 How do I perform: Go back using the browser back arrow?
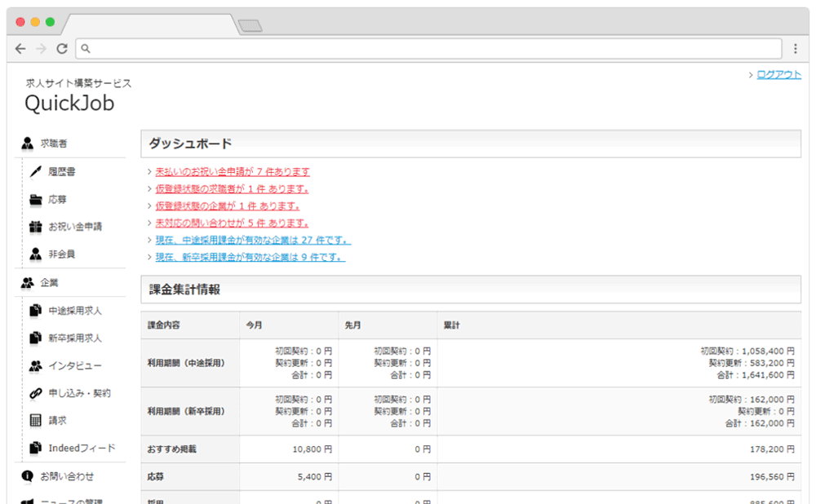click(20, 49)
